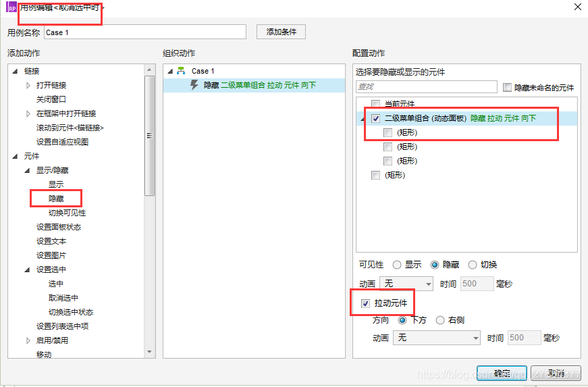
Task: Click the 取消 button
Action: [x=556, y=373]
